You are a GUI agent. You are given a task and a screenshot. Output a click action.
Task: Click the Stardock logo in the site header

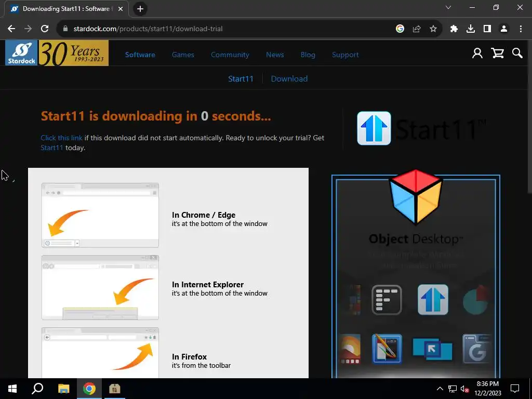21,53
